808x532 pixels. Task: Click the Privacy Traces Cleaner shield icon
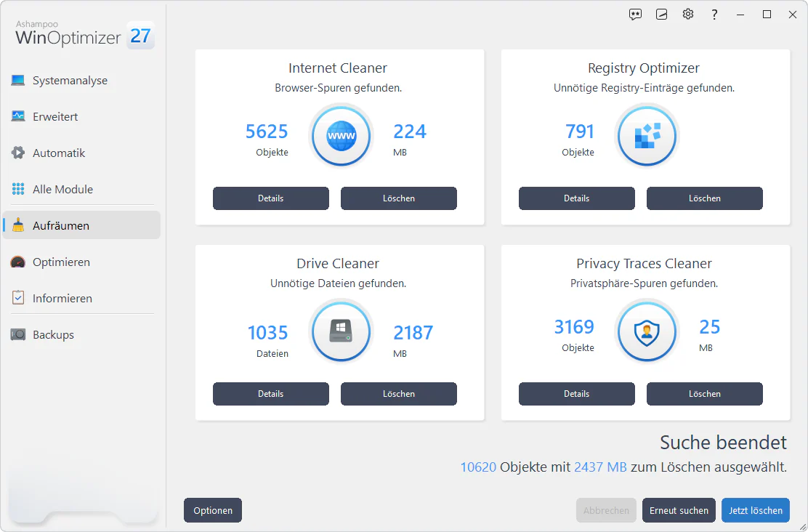pos(647,332)
